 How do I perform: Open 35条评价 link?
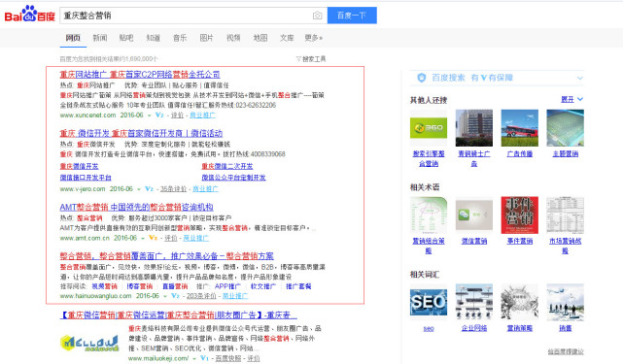[173, 189]
